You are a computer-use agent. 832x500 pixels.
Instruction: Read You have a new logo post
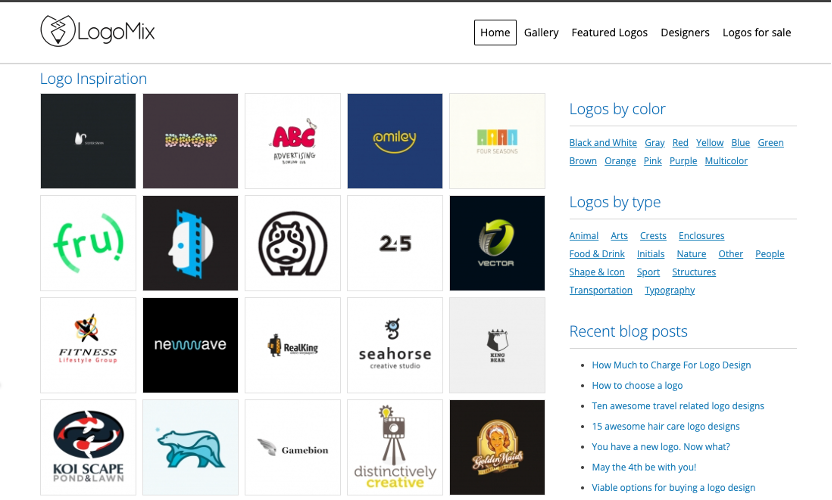(661, 447)
